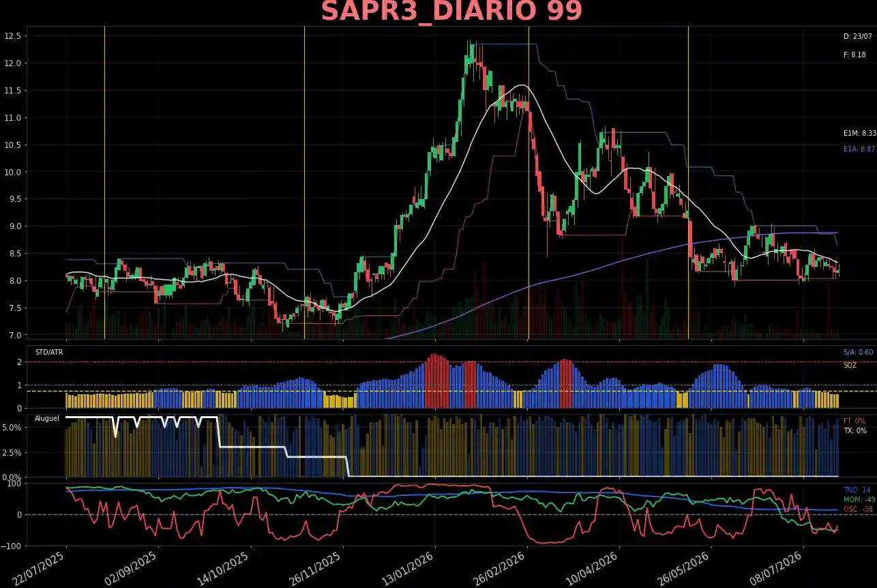Click the Aluguel panel label
This screenshot has width=877, height=588.
tap(47, 418)
